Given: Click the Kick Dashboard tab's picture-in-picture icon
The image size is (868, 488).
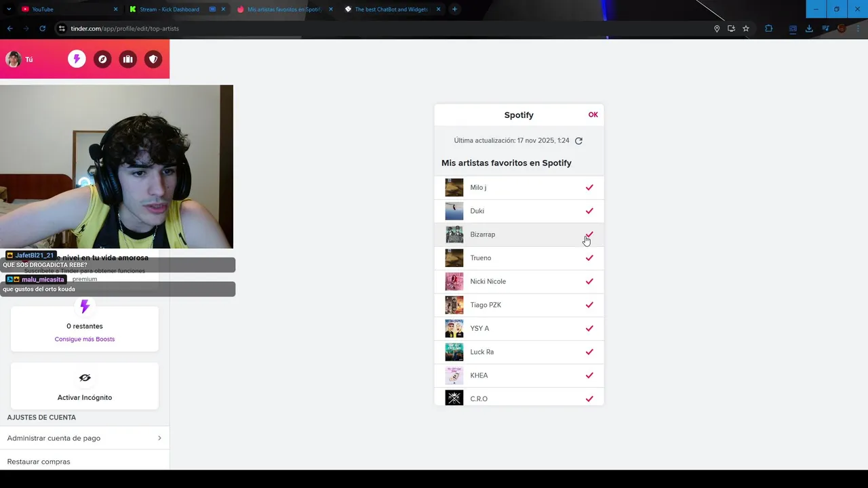Looking at the screenshot, I should point(212,9).
